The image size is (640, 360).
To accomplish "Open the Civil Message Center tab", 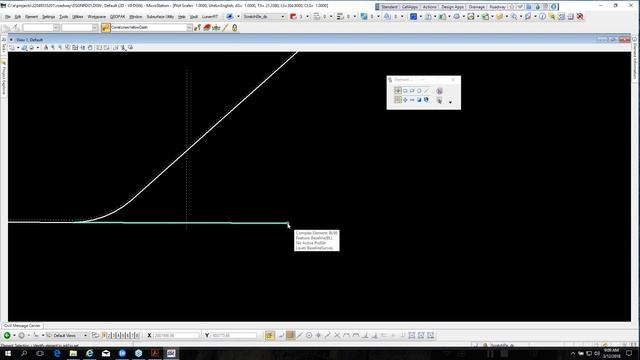I will (22, 326).
